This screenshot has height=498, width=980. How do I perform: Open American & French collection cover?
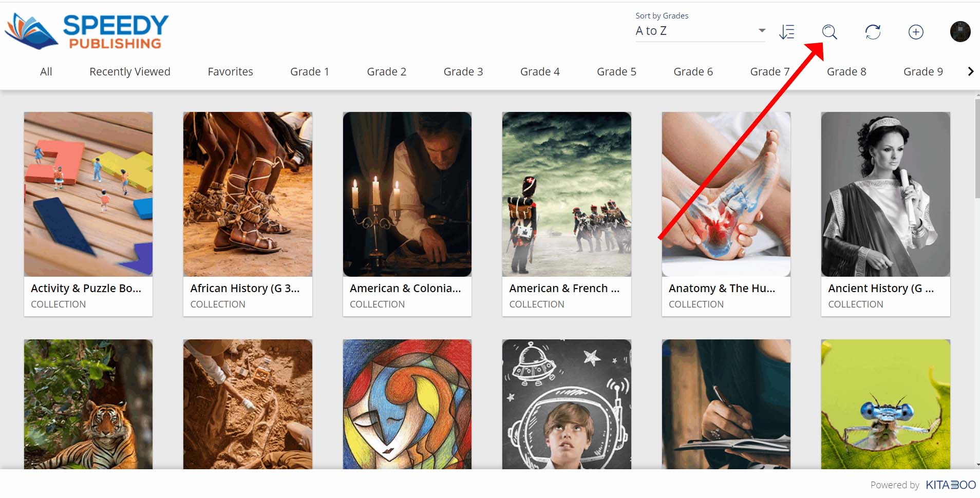[567, 194]
